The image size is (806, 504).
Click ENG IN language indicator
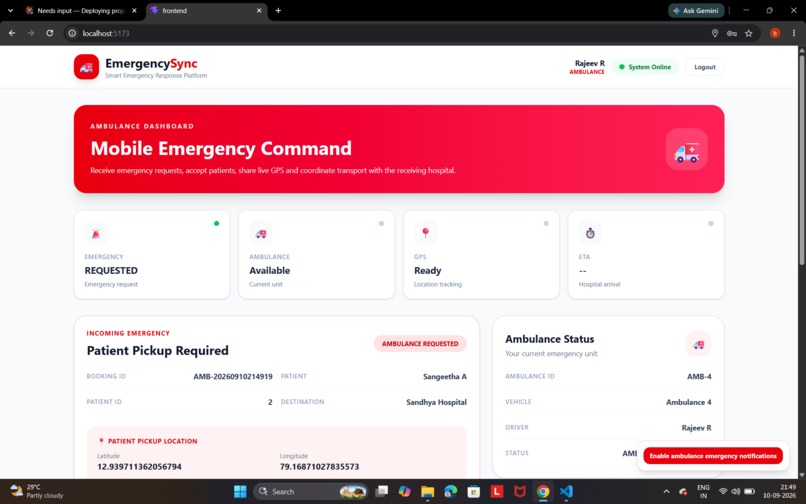703,491
